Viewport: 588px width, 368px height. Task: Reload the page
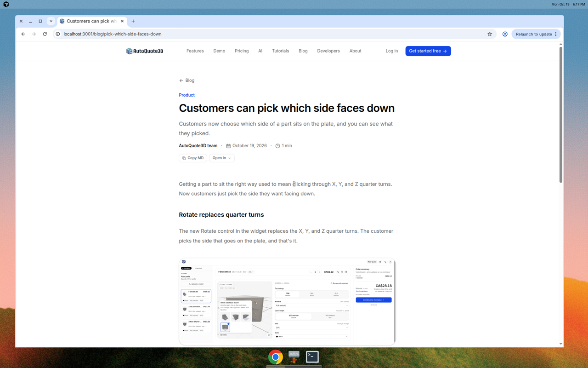click(45, 34)
